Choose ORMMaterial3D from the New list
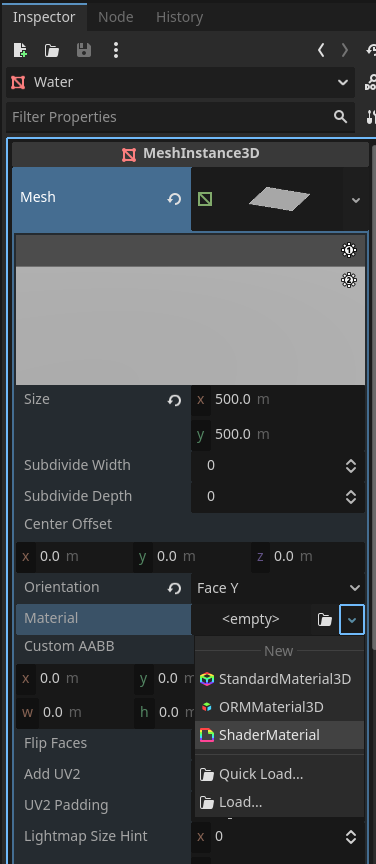The height and width of the screenshot is (864, 376). point(279,707)
